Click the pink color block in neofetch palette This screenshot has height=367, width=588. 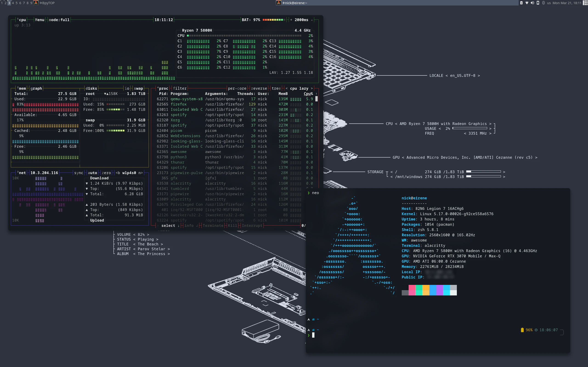(x=412, y=288)
